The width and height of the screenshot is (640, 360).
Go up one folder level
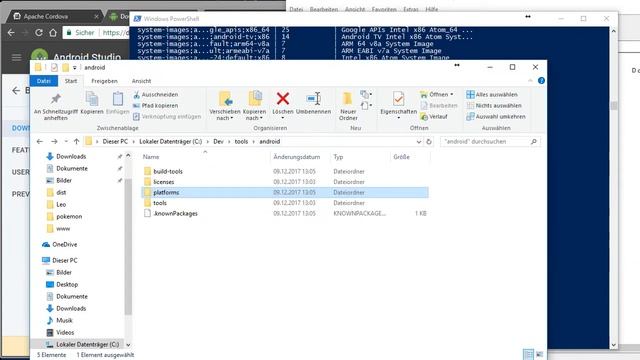76,142
